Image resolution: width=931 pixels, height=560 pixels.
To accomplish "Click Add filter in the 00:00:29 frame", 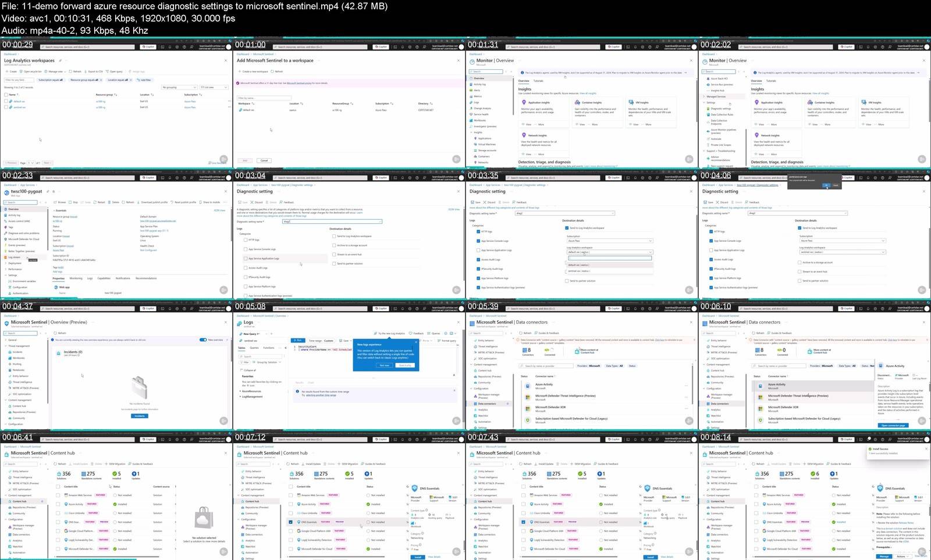I will tap(145, 80).
